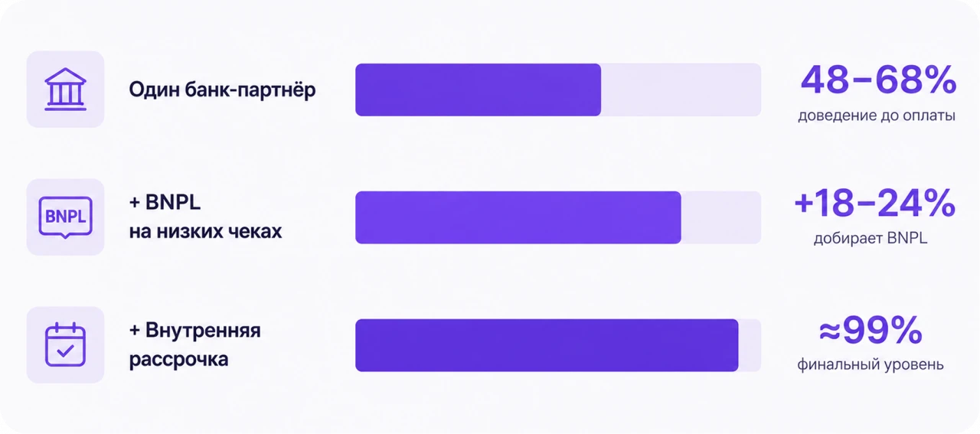The image size is (980, 434).
Task: Click the unfilled end of BNPL progress bar
Action: click(x=721, y=217)
